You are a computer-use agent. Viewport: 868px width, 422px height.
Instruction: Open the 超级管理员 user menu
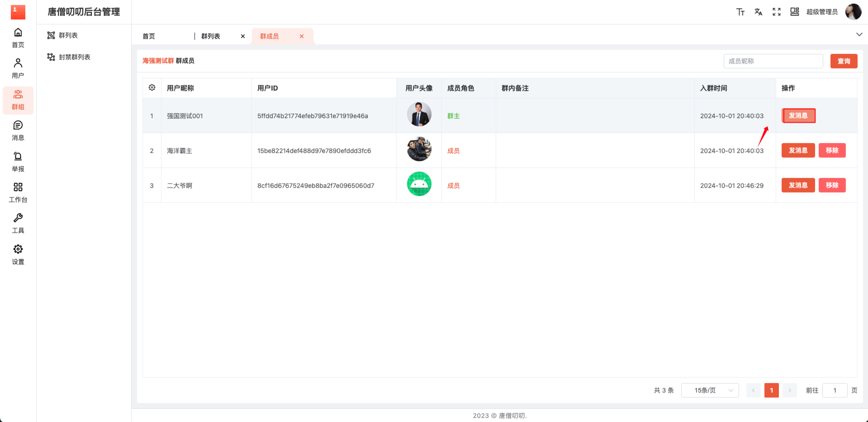[x=822, y=12]
